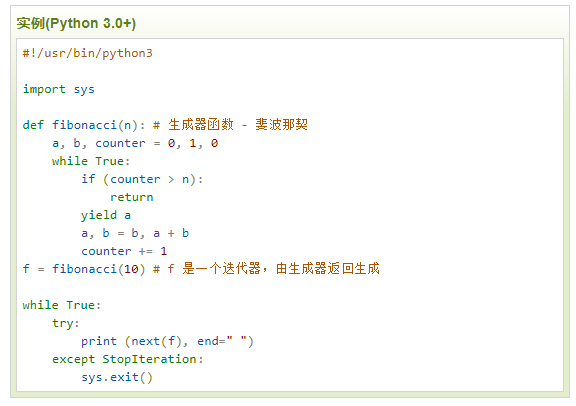Click the counter += 1 line
This screenshot has width=576, height=406.
(x=124, y=251)
